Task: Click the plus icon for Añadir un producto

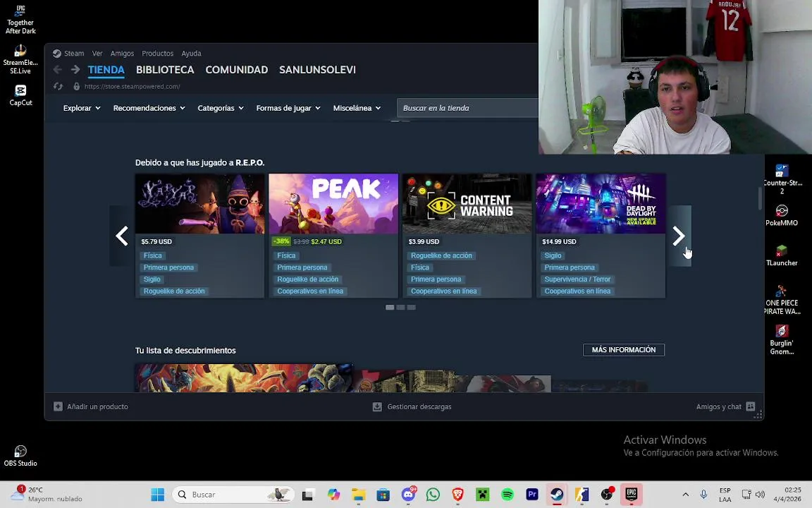Action: click(x=58, y=406)
